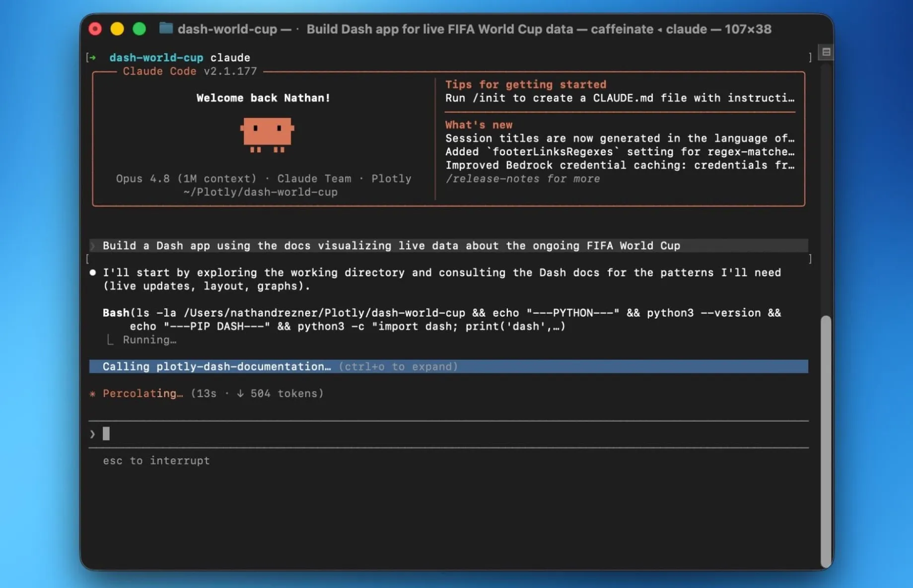
Task: Click the prompt chevron beside the input cursor
Action: [x=92, y=434]
